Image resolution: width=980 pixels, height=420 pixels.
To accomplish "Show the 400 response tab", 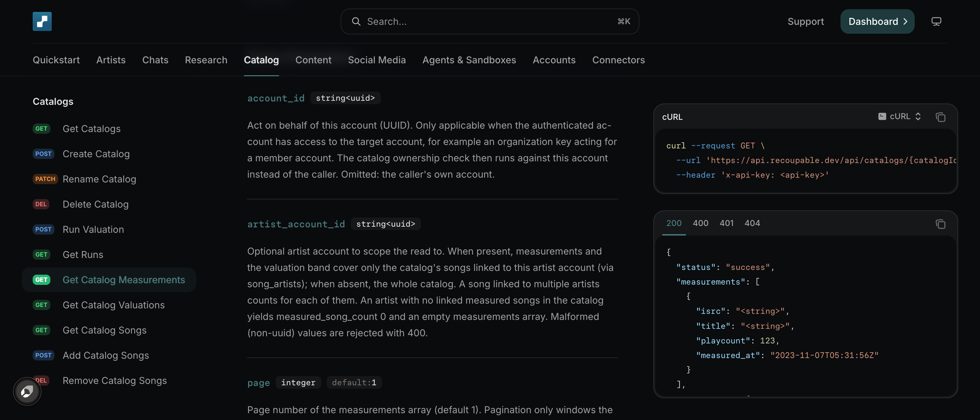I will coord(700,223).
